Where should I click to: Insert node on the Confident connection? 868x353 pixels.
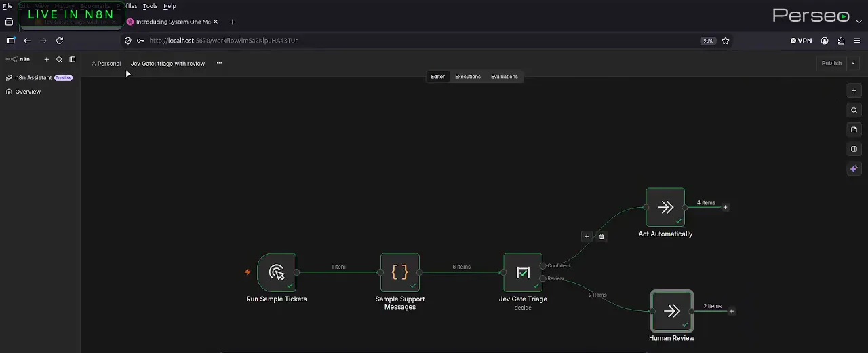point(587,236)
